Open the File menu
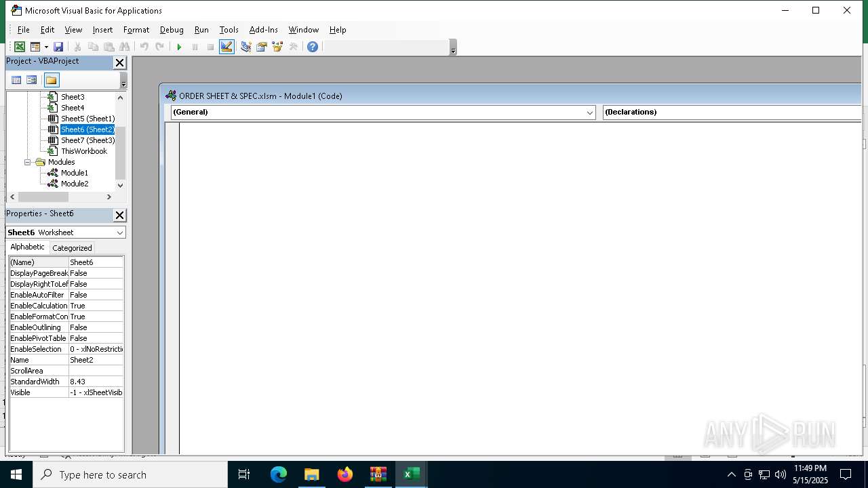 click(23, 30)
